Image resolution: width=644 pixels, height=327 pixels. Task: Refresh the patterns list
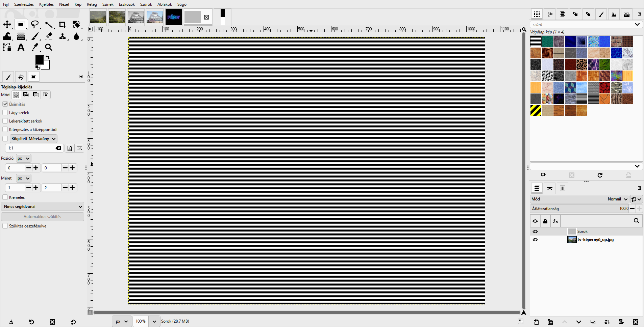(x=600, y=175)
